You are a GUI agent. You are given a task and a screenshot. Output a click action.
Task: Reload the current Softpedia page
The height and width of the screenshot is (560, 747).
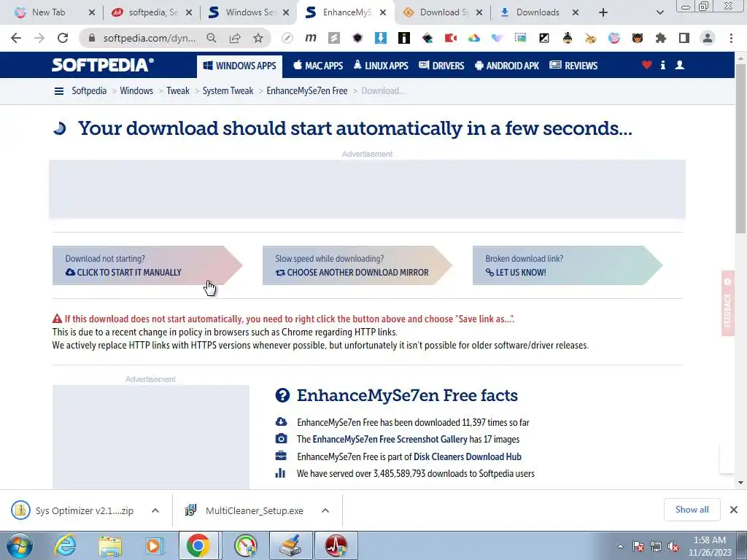pos(63,38)
